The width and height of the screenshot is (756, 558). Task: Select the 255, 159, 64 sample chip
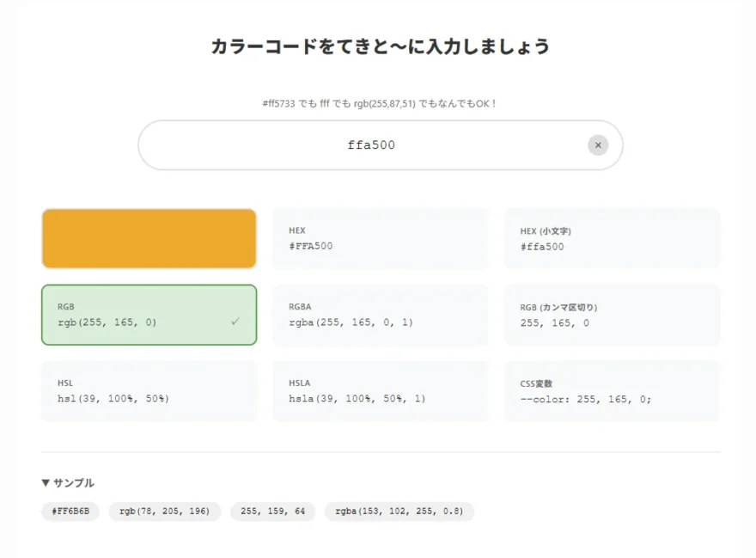pyautogui.click(x=272, y=512)
